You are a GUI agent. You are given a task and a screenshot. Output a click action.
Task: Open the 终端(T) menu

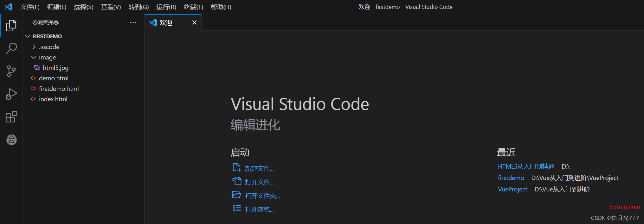(x=193, y=7)
